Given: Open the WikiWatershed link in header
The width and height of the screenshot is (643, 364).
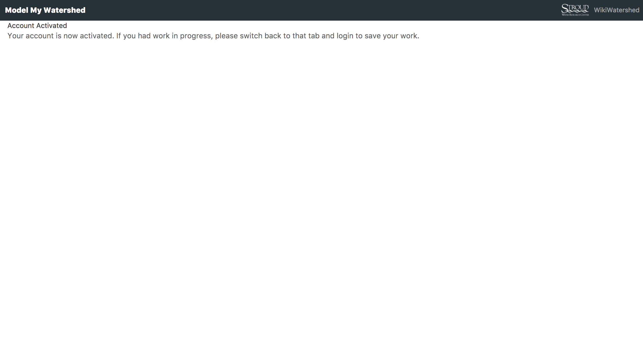Looking at the screenshot, I should click(x=616, y=10).
